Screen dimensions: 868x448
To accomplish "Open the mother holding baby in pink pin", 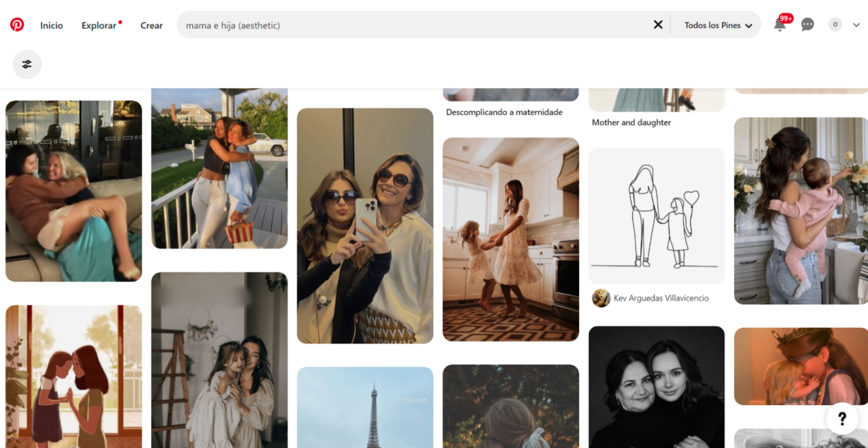I will coord(801,211).
